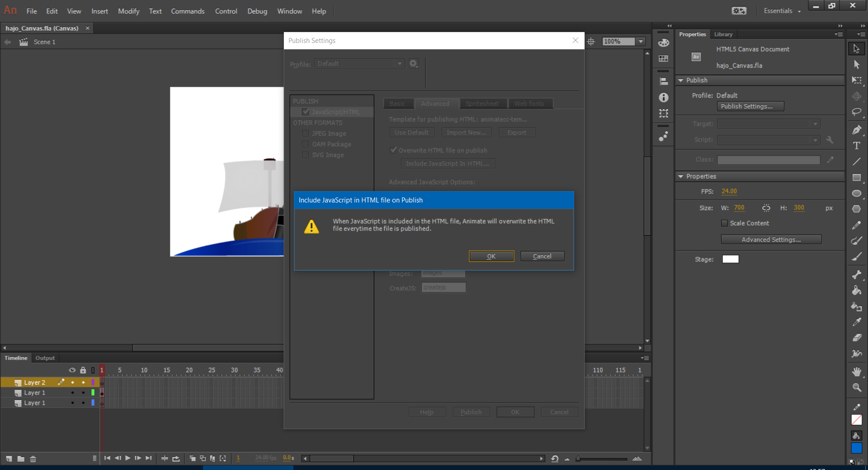The height and width of the screenshot is (470, 868).
Task: Toggle the show/hide all layers eye icon
Action: coord(72,370)
